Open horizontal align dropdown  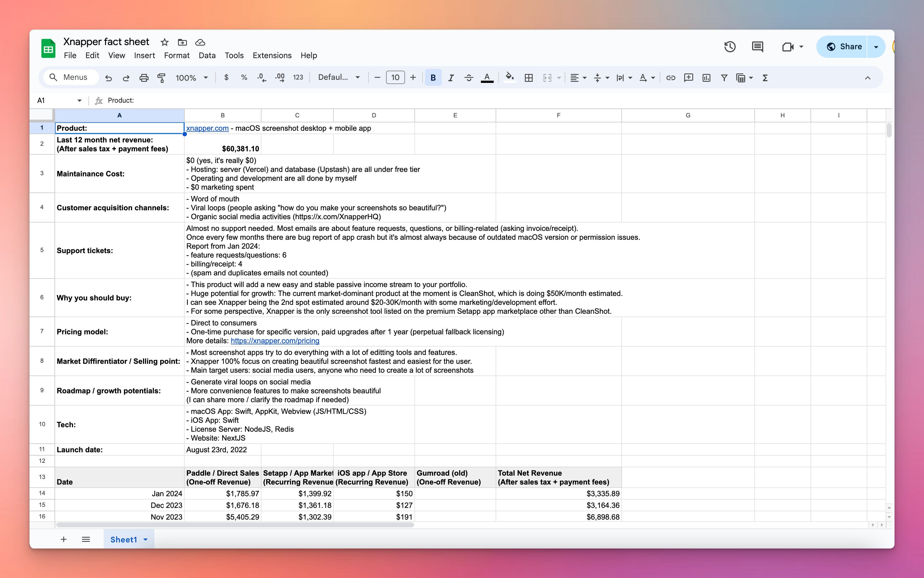pos(578,78)
